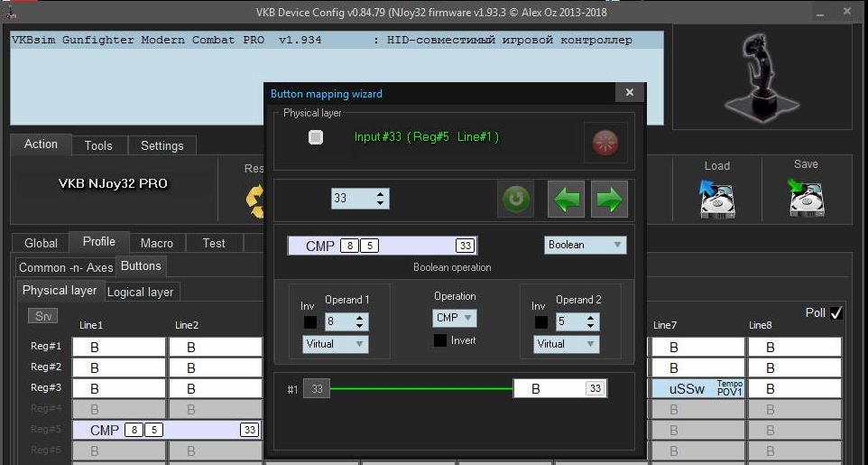Toggle the Physical layer input indicator box
This screenshot has width=868, height=465.
click(316, 137)
